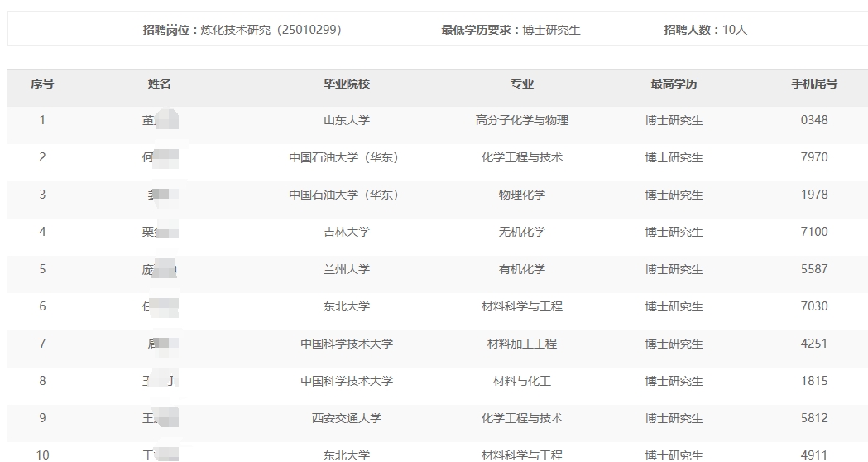The image size is (868, 462).
Task: Click the 有机化学 major cell
Action: pyautogui.click(x=522, y=269)
